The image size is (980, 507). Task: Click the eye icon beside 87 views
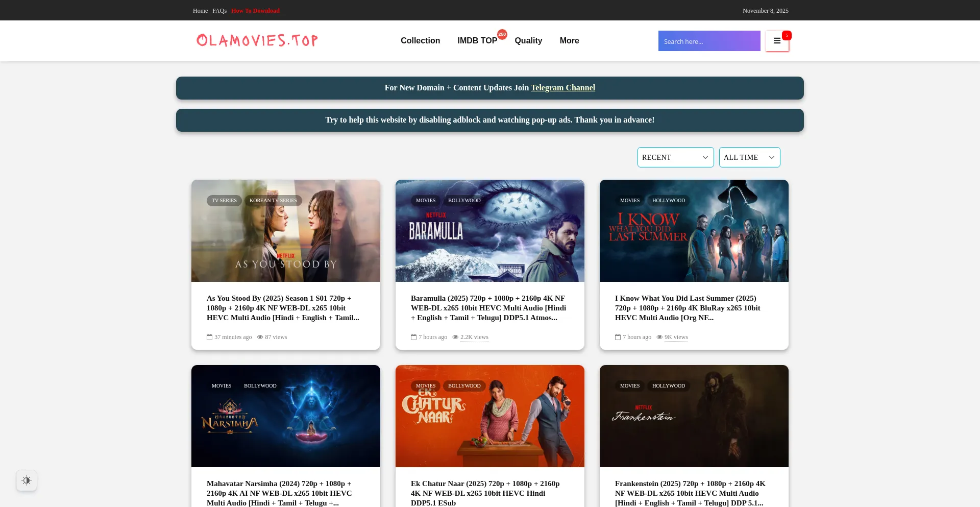click(x=260, y=337)
